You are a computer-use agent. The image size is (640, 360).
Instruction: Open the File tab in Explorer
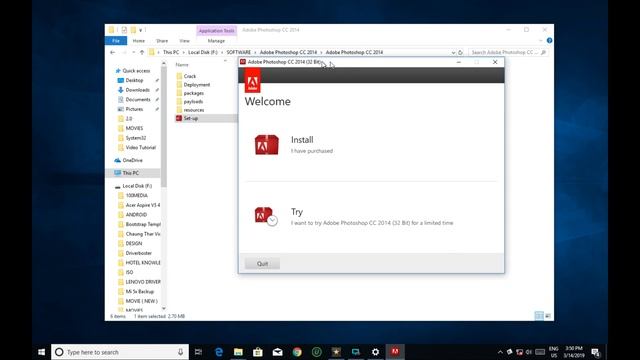(x=116, y=41)
